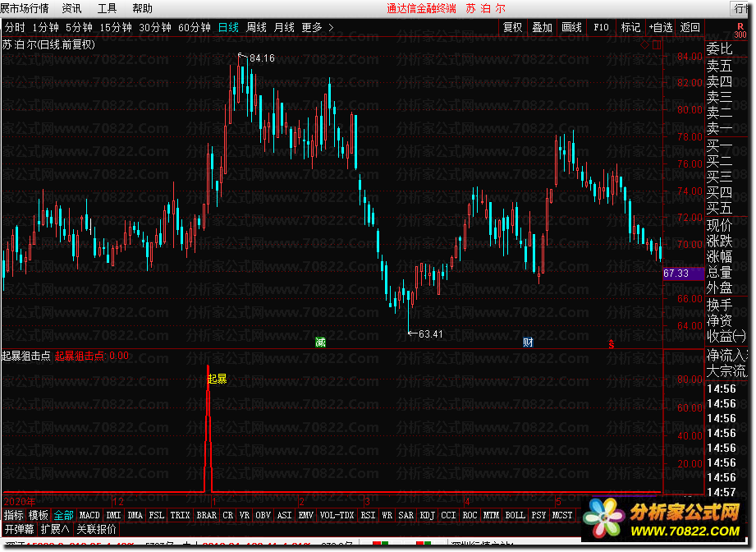Expand more timeframes with the > arrow
Screen dimensions: 756x552
(331, 27)
